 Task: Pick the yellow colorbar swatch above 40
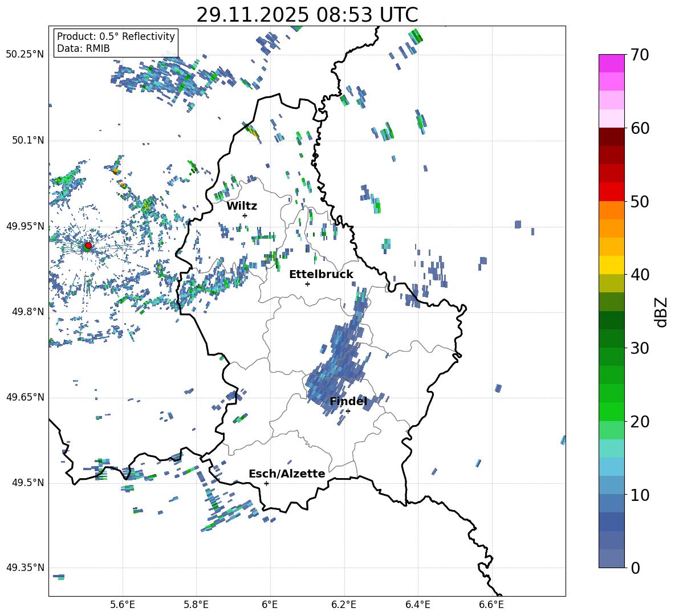(611, 265)
